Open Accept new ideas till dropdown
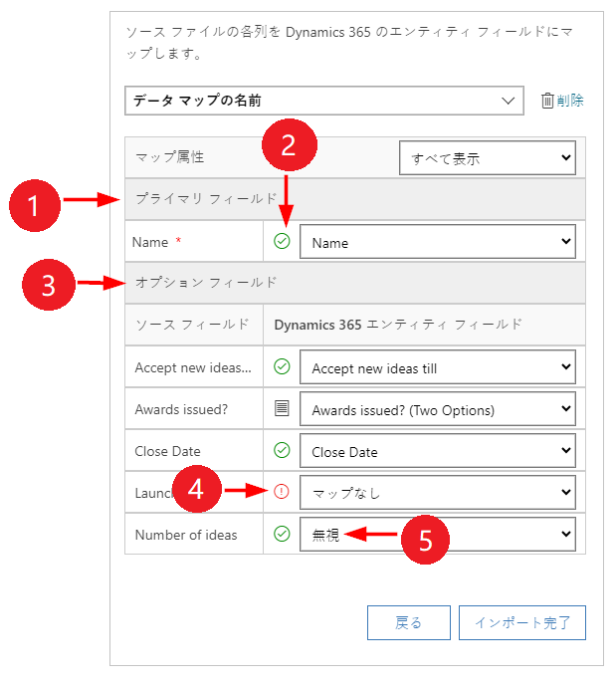The image size is (616, 687). point(438,367)
